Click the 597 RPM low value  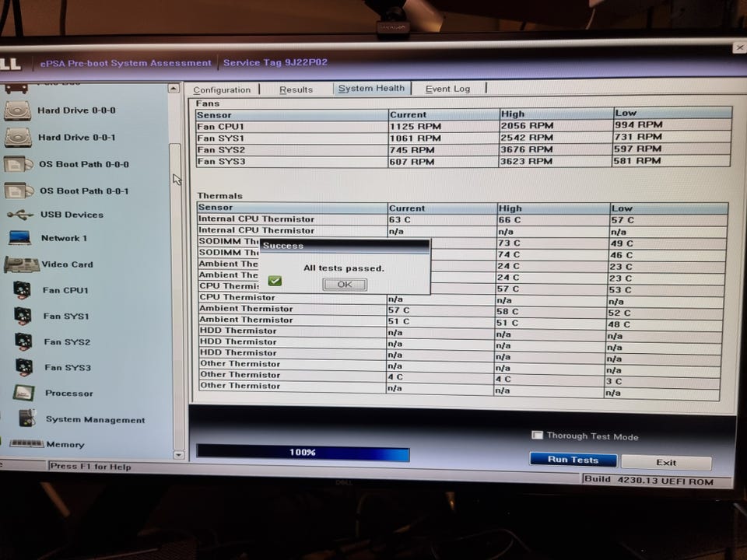638,149
